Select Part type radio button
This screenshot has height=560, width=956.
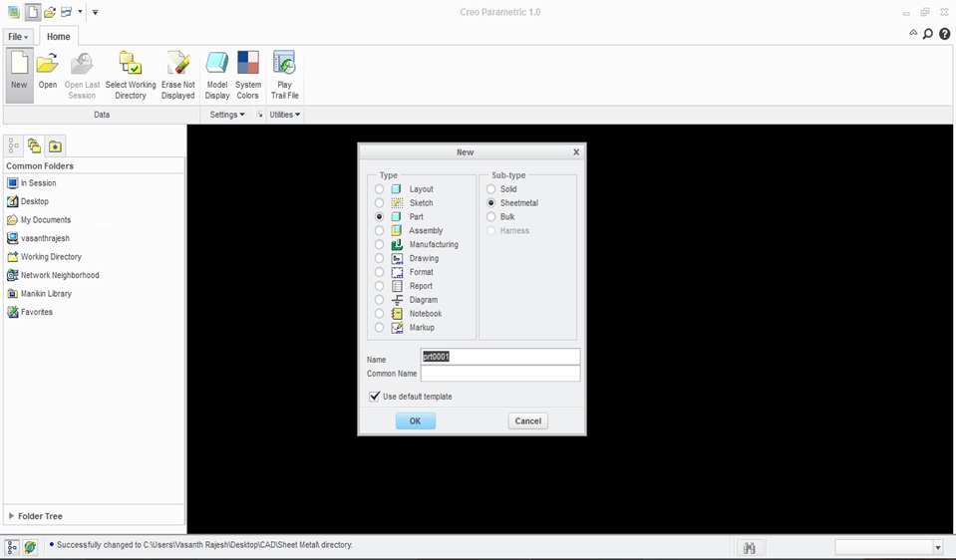pyautogui.click(x=379, y=217)
